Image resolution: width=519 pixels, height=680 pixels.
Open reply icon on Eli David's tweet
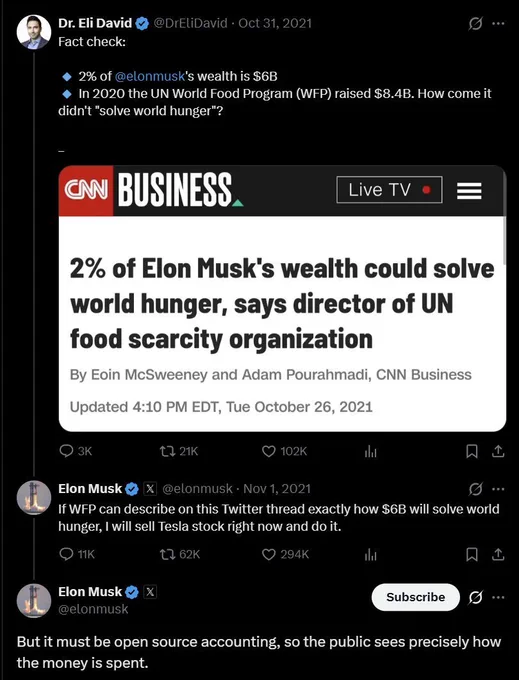click(66, 451)
